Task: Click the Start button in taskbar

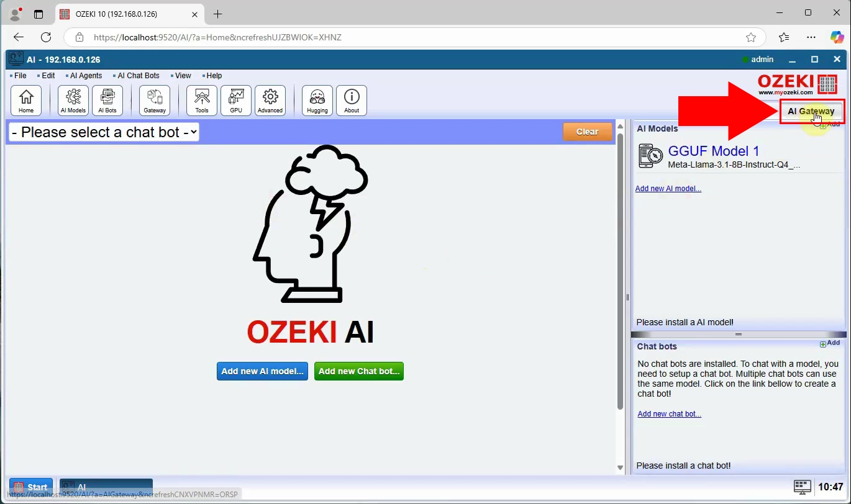Action: pyautogui.click(x=31, y=487)
